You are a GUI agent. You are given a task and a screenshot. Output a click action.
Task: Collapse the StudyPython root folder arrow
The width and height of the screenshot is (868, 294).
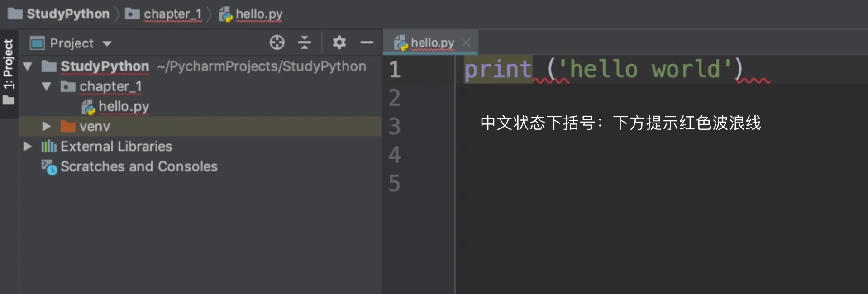28,66
